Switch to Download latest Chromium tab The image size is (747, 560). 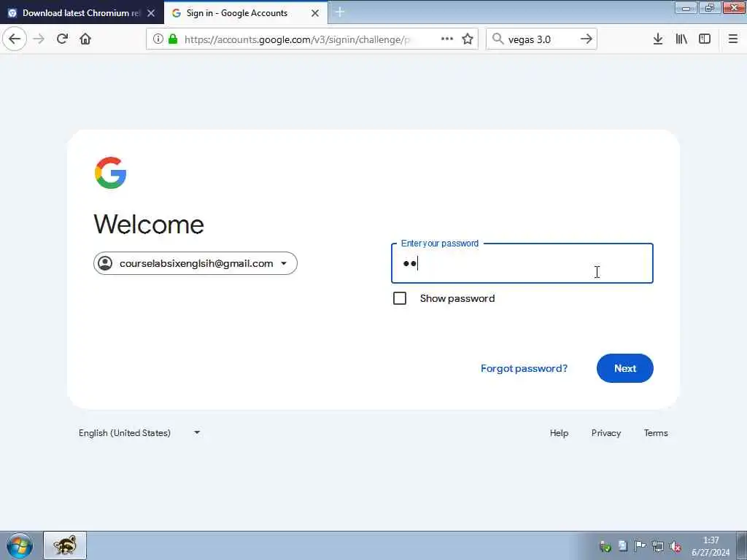pyautogui.click(x=82, y=13)
